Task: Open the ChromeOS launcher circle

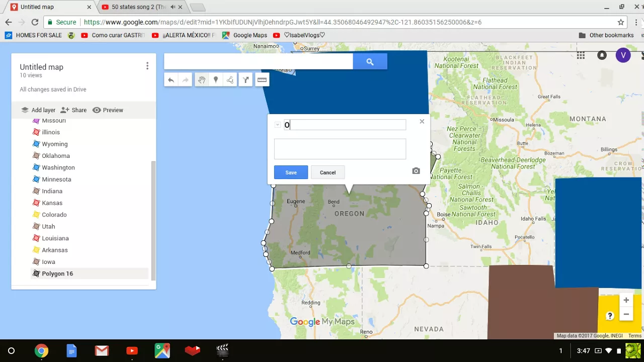Action: 11,350
